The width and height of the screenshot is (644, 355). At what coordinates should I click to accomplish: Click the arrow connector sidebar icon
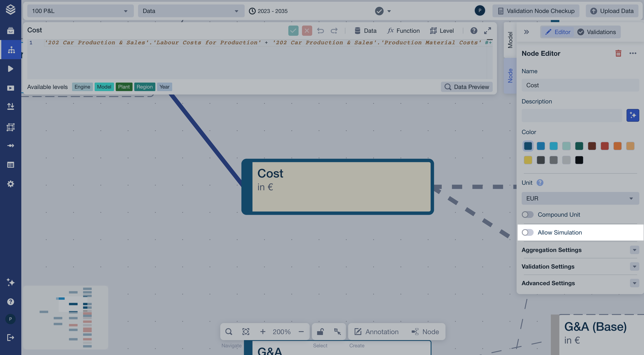click(x=10, y=146)
